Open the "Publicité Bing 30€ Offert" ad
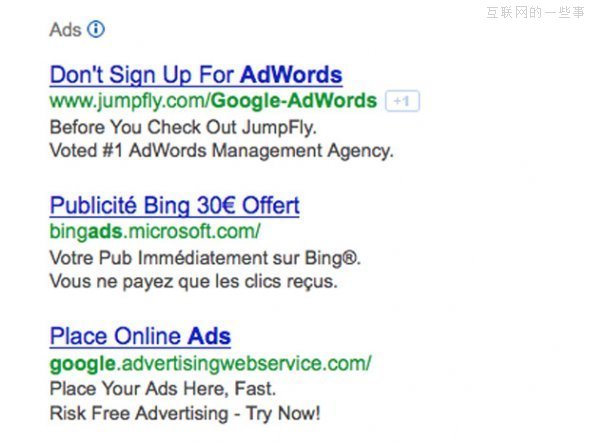590x443 pixels. click(x=175, y=206)
